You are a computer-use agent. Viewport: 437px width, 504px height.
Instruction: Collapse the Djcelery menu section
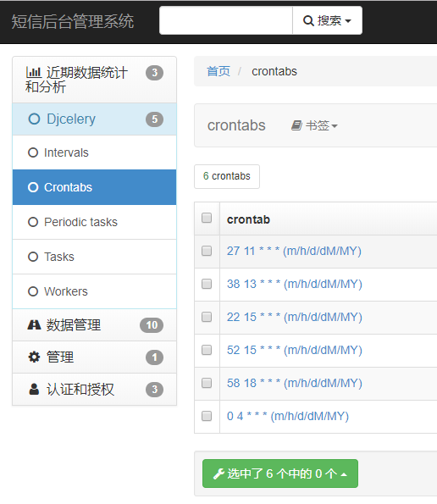pyautogui.click(x=95, y=119)
